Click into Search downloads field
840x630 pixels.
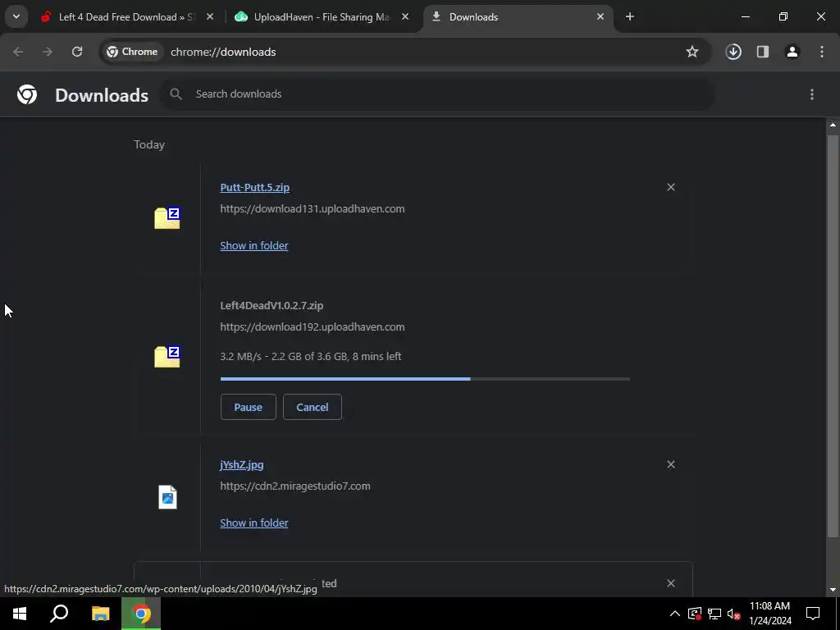click(x=438, y=94)
